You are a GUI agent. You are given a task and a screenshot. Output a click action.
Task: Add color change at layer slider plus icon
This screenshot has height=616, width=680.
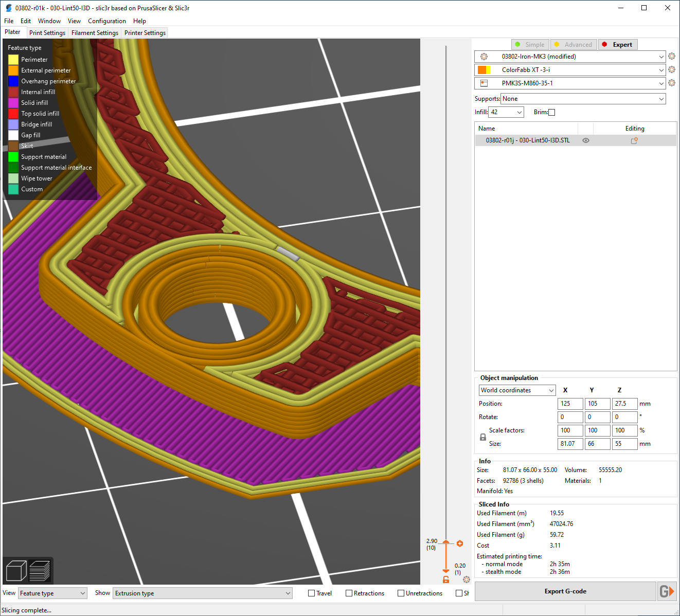tap(460, 543)
